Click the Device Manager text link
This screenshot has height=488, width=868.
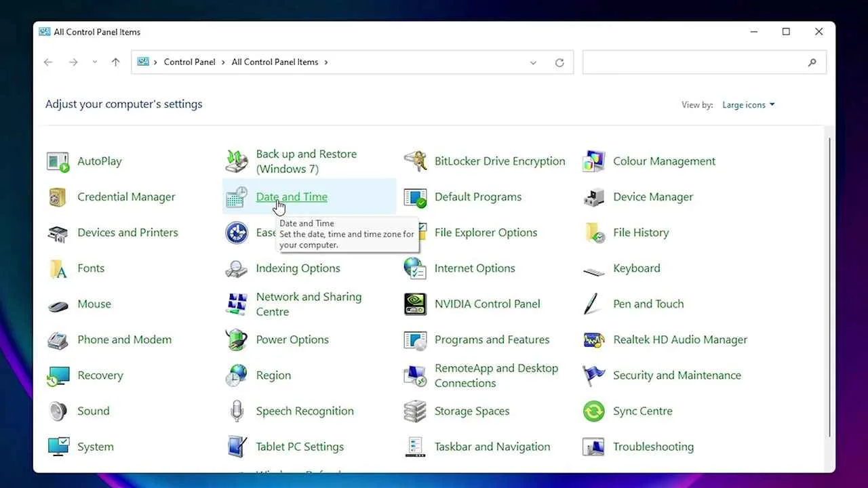[653, 197]
